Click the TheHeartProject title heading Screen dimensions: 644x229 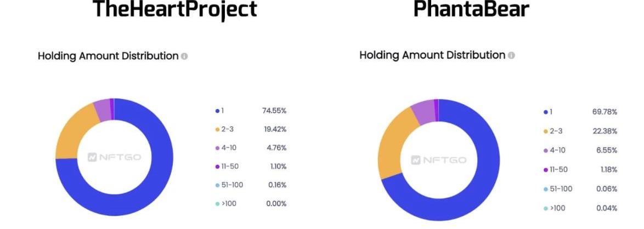(175, 9)
